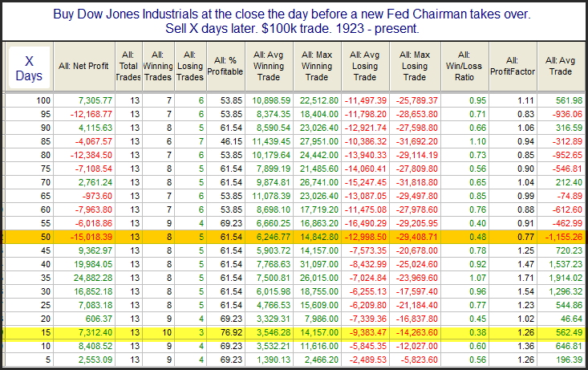Click net profit value 16,852.18
588x370 pixels.
[x=93, y=291]
